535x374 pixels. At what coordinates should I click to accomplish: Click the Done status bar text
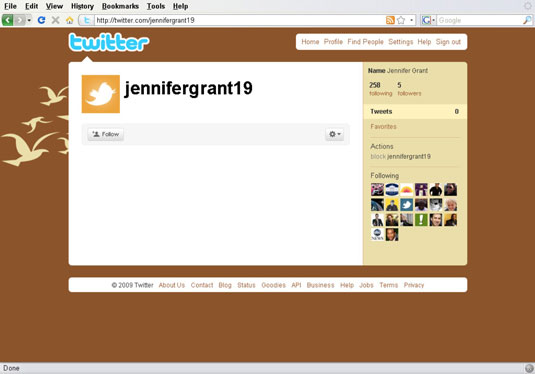(x=11, y=368)
